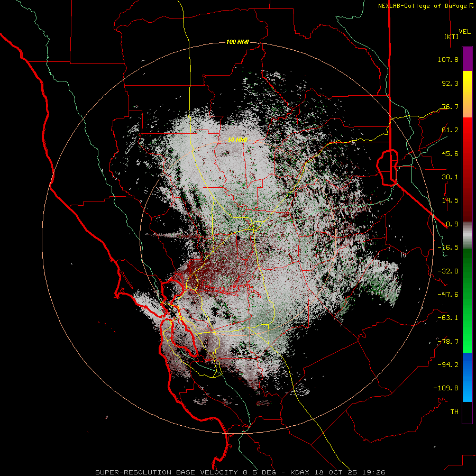Select the -0.9 legend value
The image size is (476, 476).
pos(450,224)
